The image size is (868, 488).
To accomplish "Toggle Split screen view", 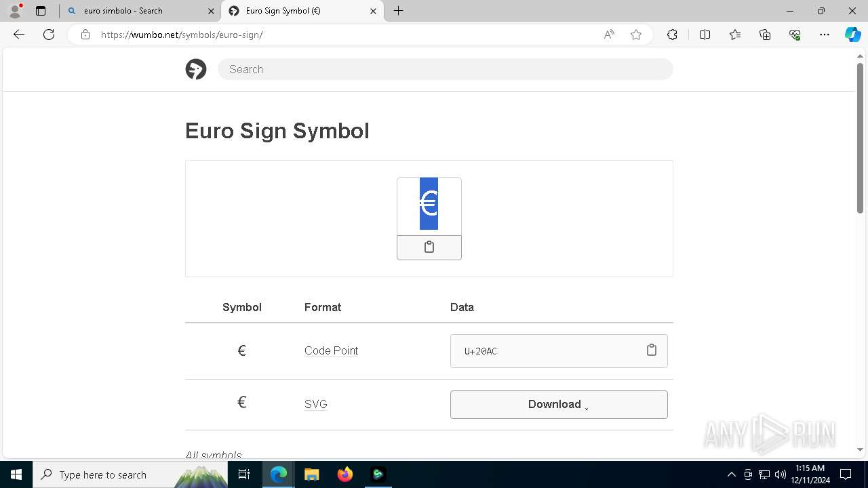I will coord(705,35).
